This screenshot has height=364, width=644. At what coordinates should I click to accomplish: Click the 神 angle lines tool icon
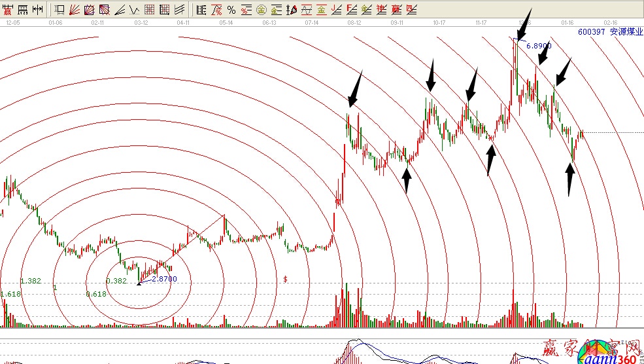point(381,10)
